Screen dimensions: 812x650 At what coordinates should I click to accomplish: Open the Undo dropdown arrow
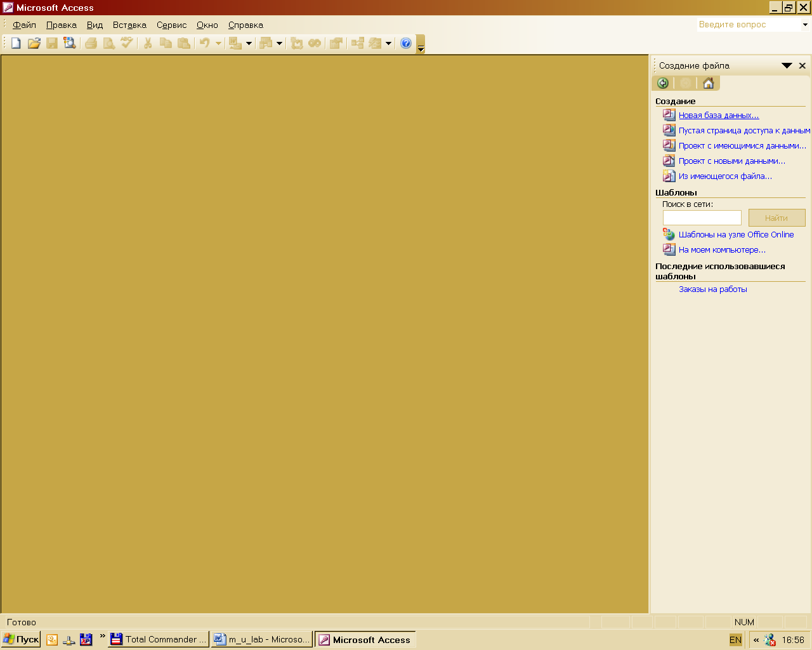point(218,44)
